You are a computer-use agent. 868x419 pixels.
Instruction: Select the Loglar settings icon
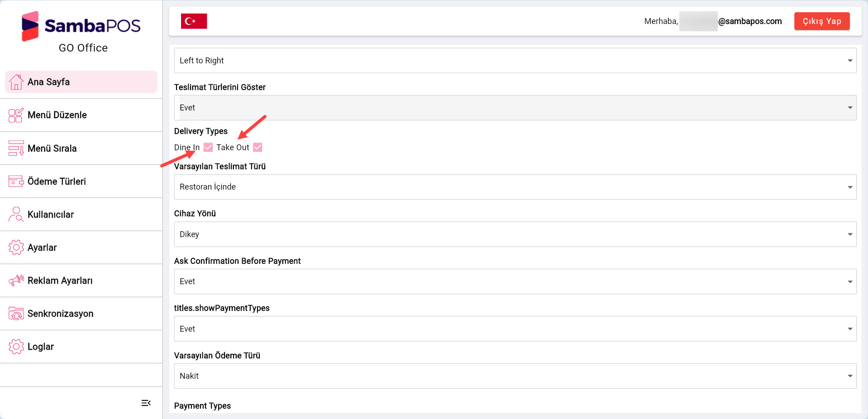click(x=16, y=346)
